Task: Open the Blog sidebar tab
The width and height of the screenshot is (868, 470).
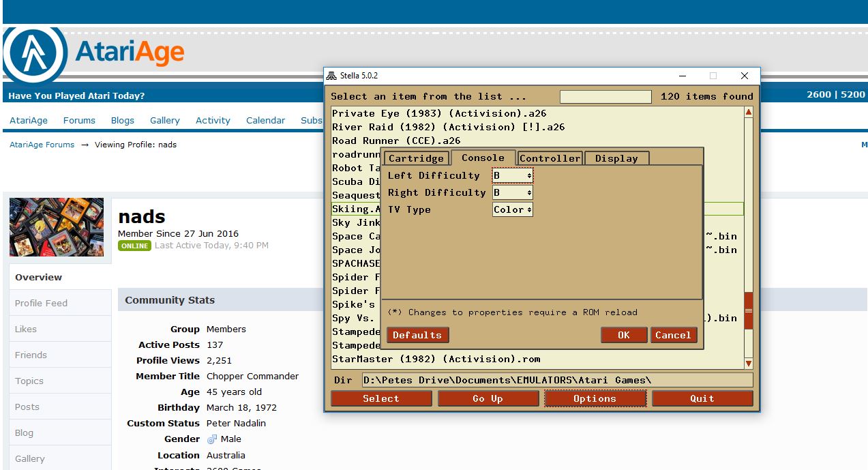Action: [x=60, y=432]
